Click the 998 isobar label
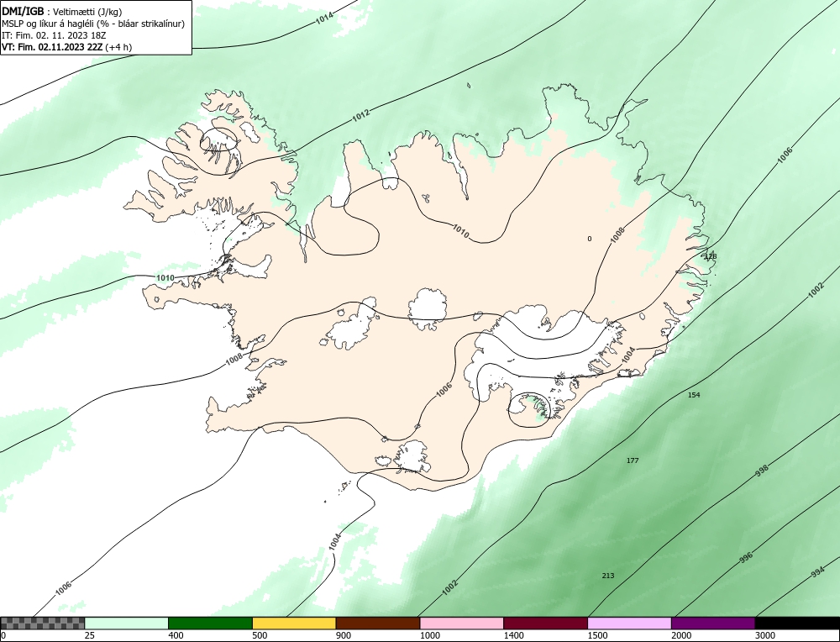Screen dimensions: 840x642 [762, 471]
